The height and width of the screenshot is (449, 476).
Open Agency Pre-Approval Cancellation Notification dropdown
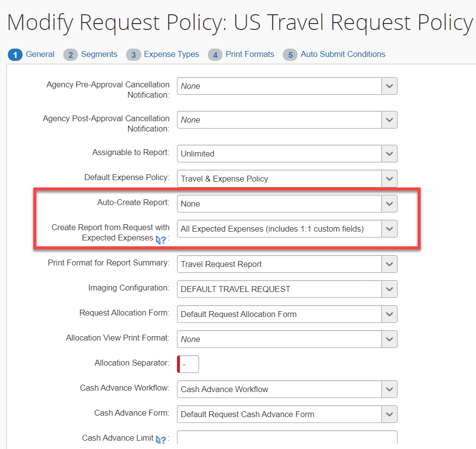pyautogui.click(x=389, y=86)
